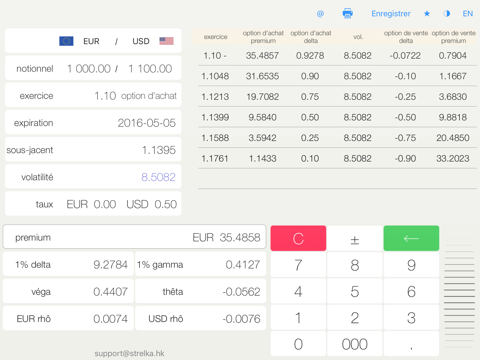Edit notionnel value 1 000.00

tap(89, 69)
